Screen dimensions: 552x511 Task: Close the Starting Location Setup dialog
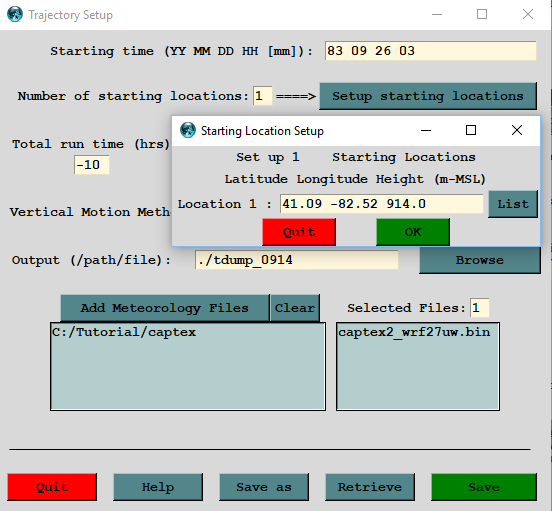click(517, 130)
